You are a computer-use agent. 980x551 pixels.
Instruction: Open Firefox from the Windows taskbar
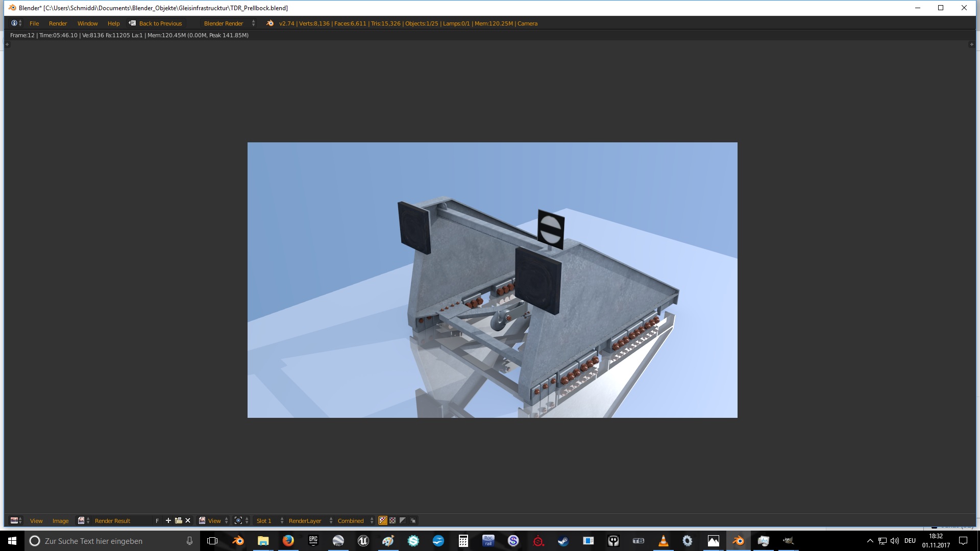(x=288, y=541)
